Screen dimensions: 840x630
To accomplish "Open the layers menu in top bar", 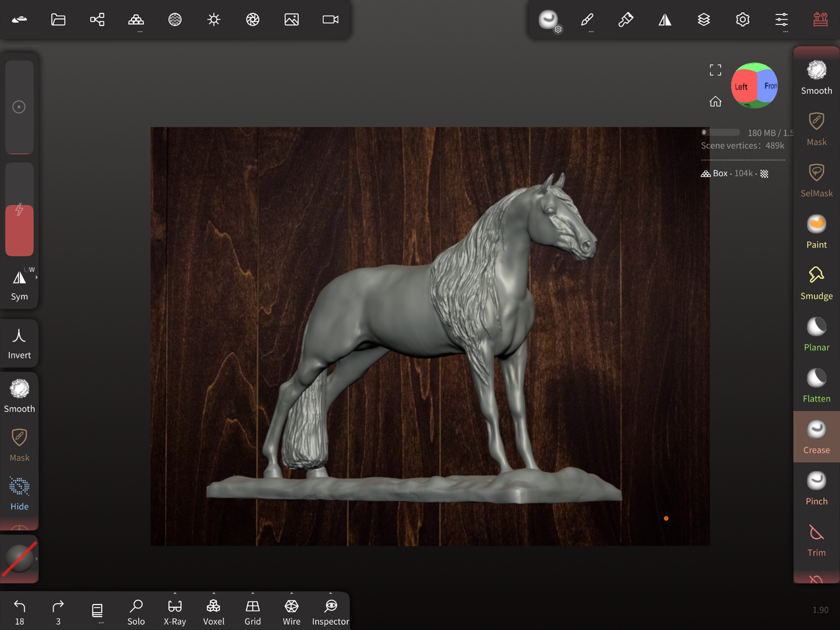I will 703,20.
